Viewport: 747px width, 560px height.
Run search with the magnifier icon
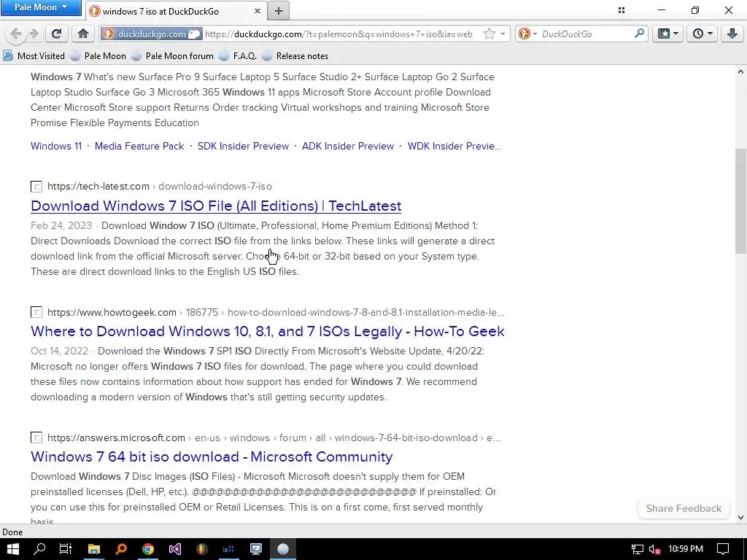(x=639, y=34)
